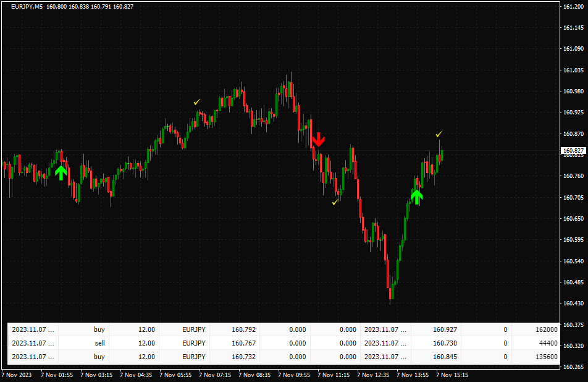
Task: Click the 12.00 volume in sell row
Action: 146,343
